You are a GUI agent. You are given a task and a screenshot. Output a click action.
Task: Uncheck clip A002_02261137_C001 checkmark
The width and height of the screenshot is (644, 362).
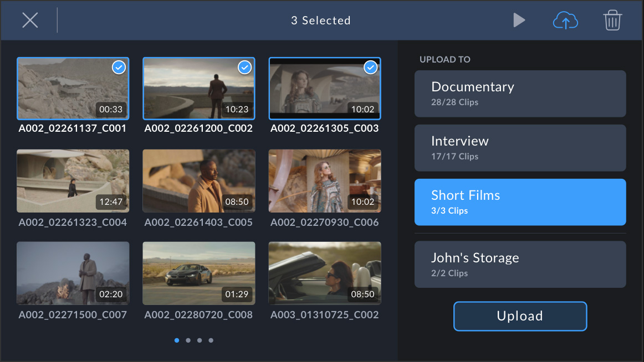(x=119, y=68)
